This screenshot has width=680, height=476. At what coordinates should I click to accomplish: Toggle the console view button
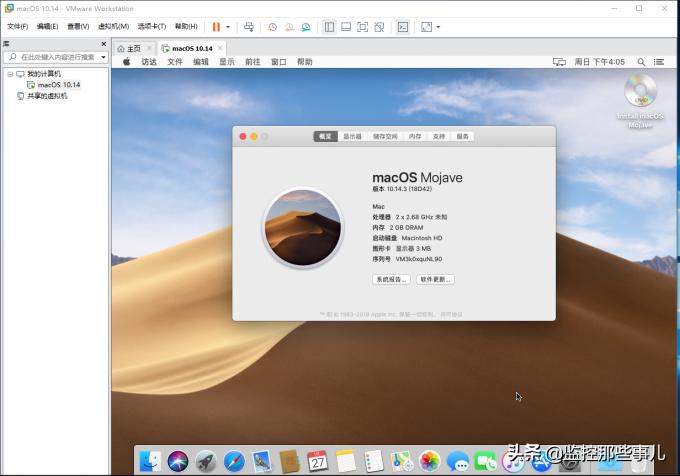pyautogui.click(x=403, y=27)
